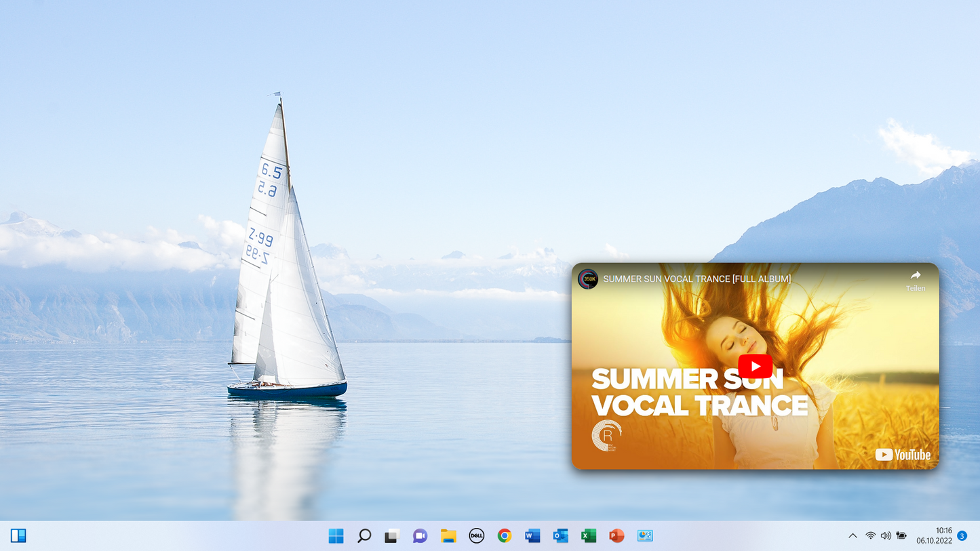Launch Google Chrome from taskbar

[x=504, y=536]
